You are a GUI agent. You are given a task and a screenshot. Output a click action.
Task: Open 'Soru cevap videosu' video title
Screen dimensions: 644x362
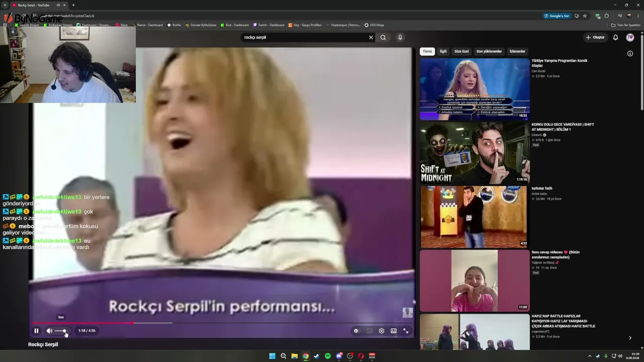pos(555,254)
